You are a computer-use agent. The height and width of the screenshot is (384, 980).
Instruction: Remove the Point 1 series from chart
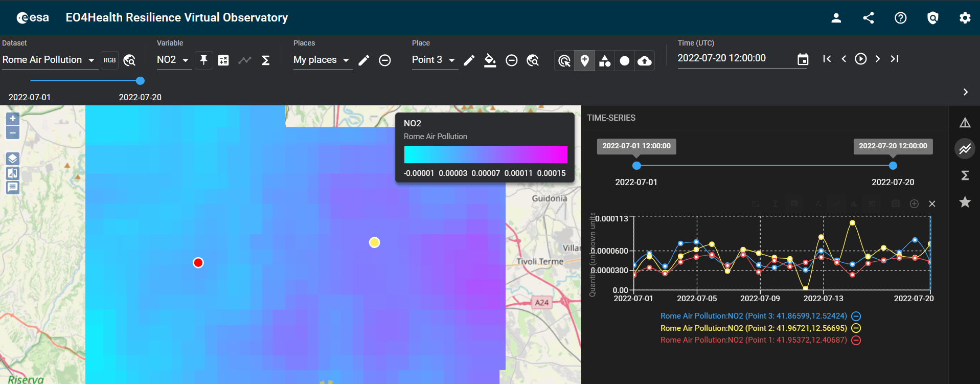[856, 340]
